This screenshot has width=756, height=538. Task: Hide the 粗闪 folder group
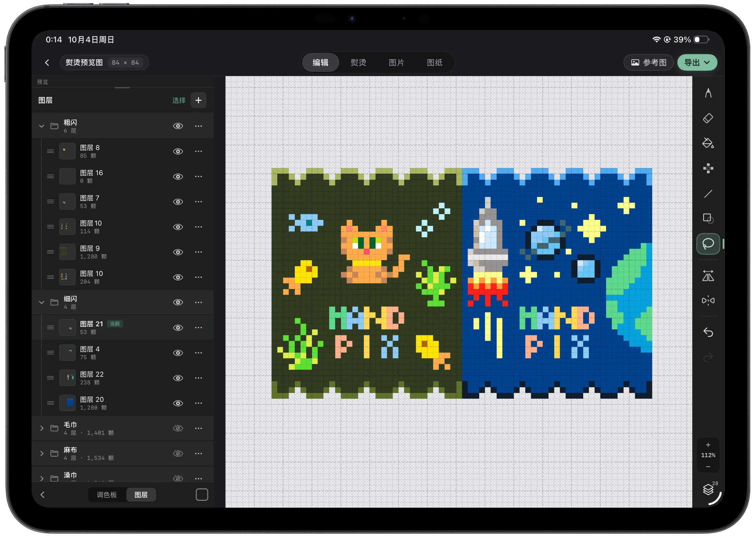tap(178, 126)
